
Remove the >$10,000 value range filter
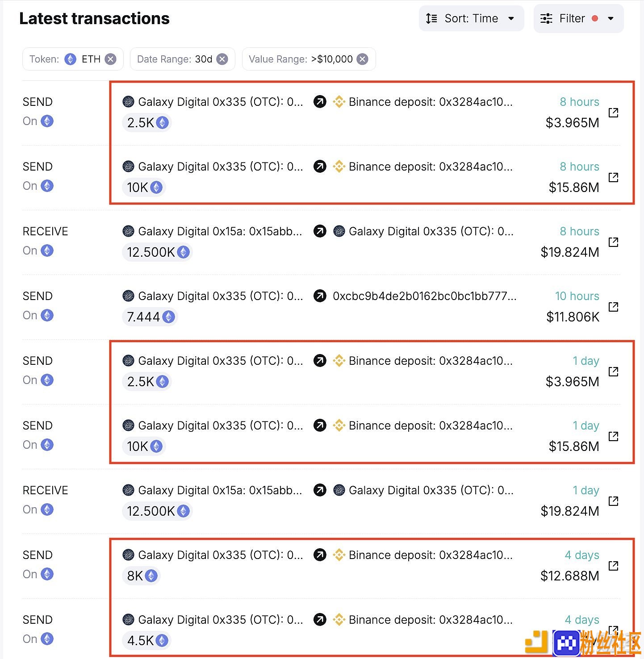point(363,59)
